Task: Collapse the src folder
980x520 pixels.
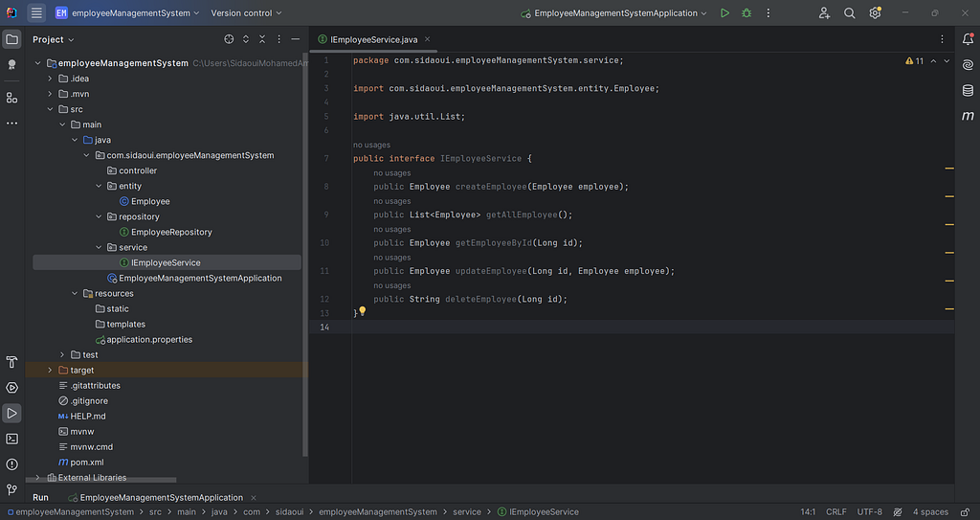Action: pos(50,109)
